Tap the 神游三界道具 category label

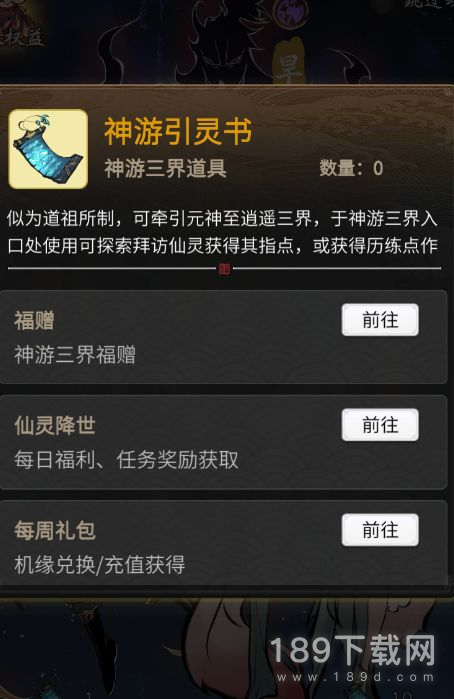pos(165,169)
